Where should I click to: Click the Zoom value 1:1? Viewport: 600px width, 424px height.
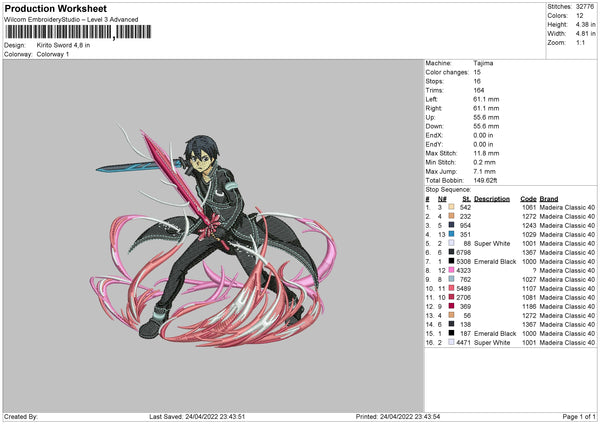[x=580, y=42]
